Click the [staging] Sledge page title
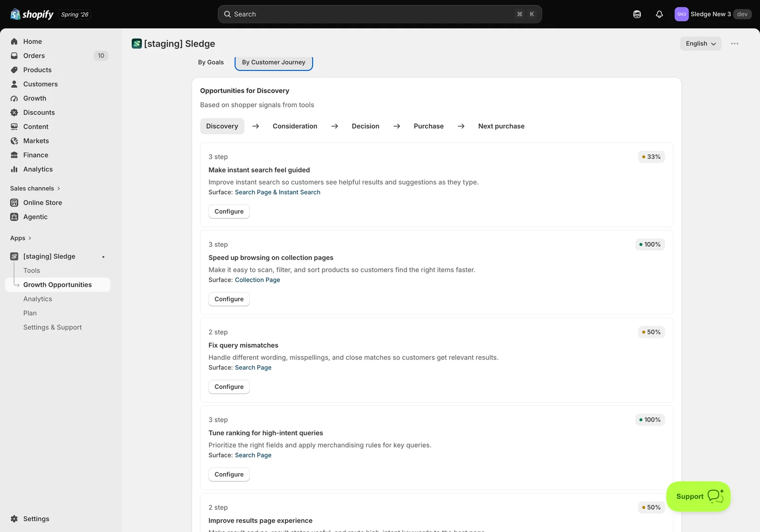The height and width of the screenshot is (532, 760). [x=180, y=44]
